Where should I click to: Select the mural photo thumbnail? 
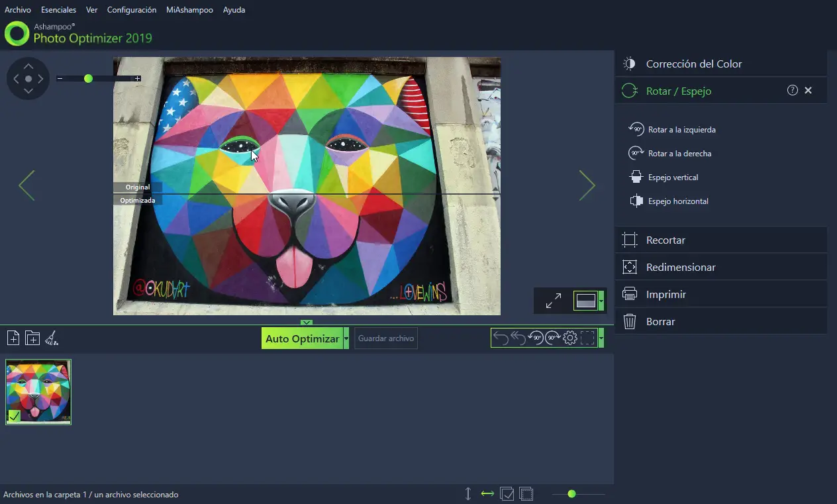coord(38,392)
